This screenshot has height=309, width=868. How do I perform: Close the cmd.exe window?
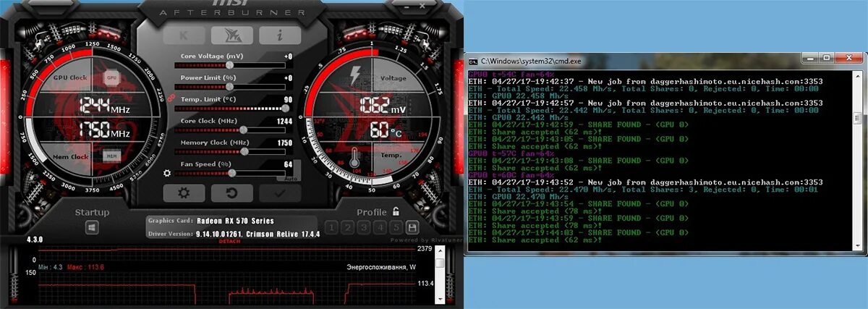[848, 57]
